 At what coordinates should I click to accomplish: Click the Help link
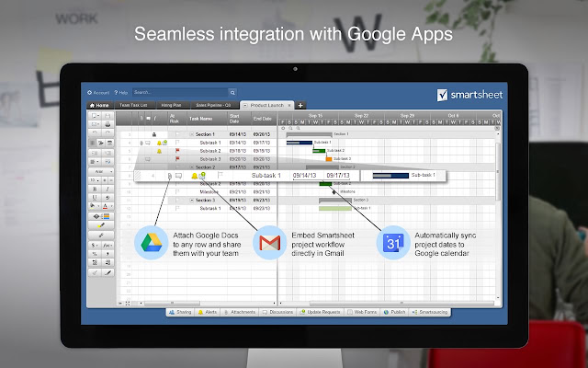121,93
